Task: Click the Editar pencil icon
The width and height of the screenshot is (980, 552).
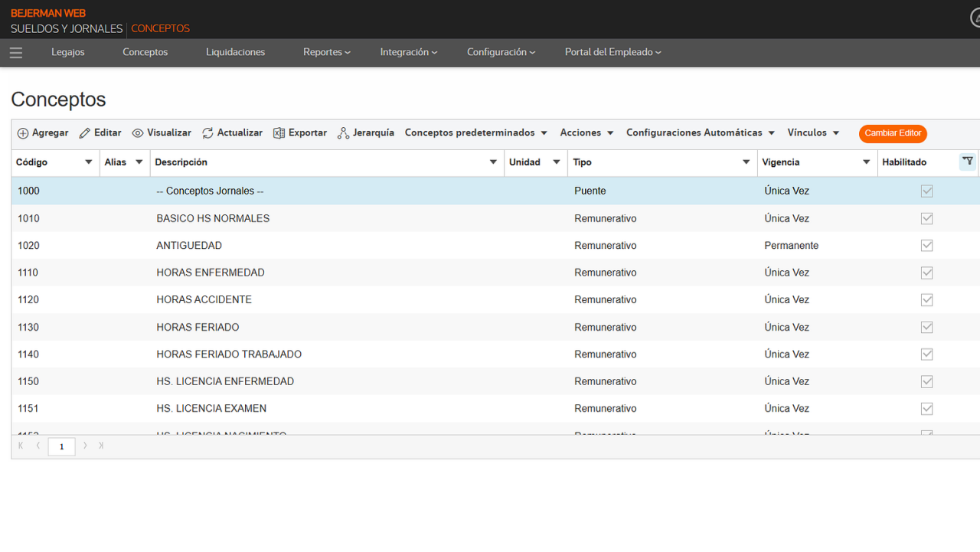Action: coord(85,133)
